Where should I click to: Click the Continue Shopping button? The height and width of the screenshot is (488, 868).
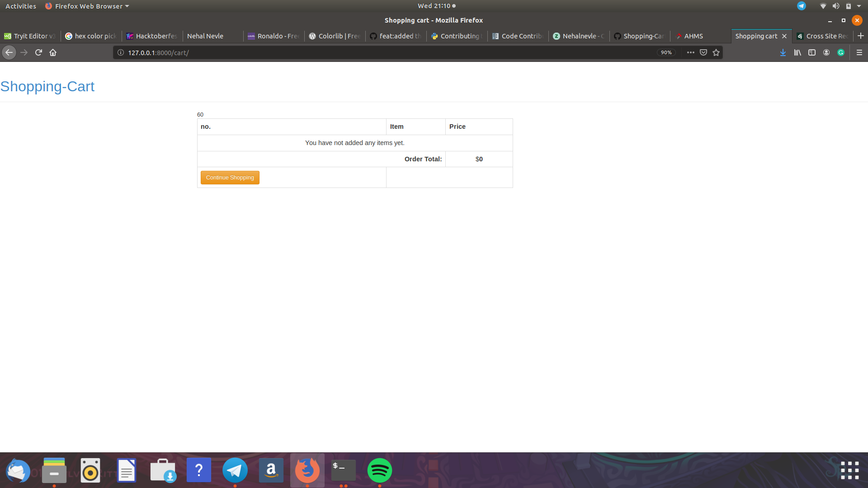pos(230,178)
